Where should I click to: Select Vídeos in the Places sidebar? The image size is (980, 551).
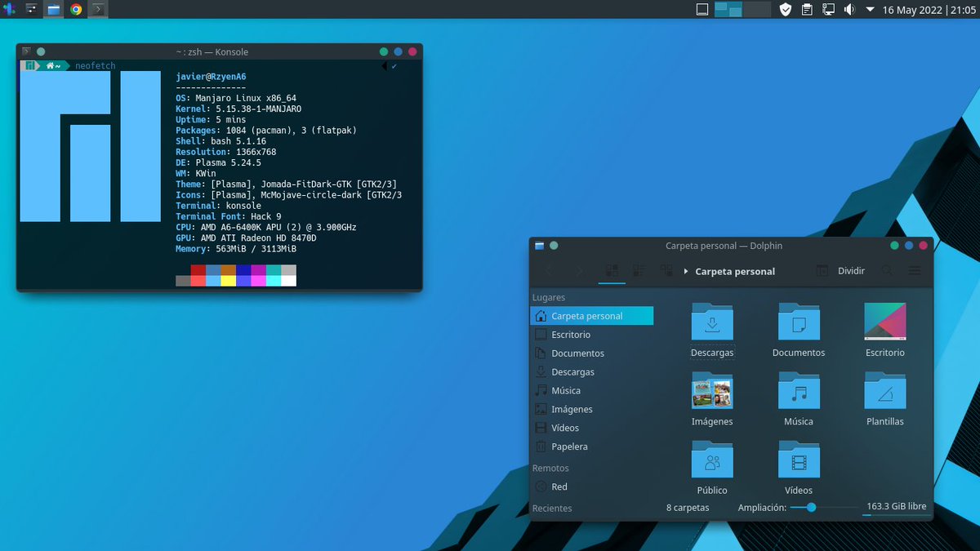[591, 429]
